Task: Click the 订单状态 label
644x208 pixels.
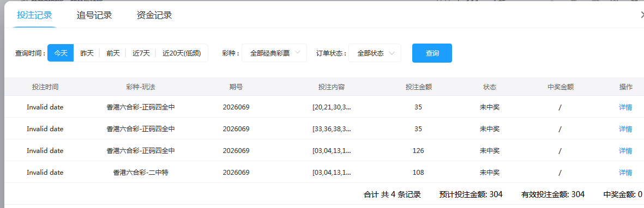Action: [x=332, y=53]
